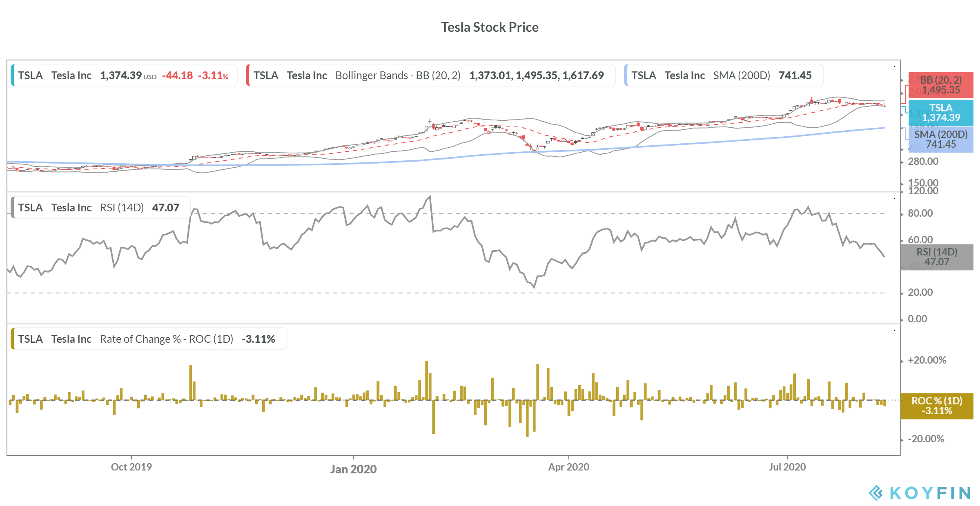Click the 280.00 price axis label
This screenshot has height=506, width=980.
pyautogui.click(x=923, y=161)
